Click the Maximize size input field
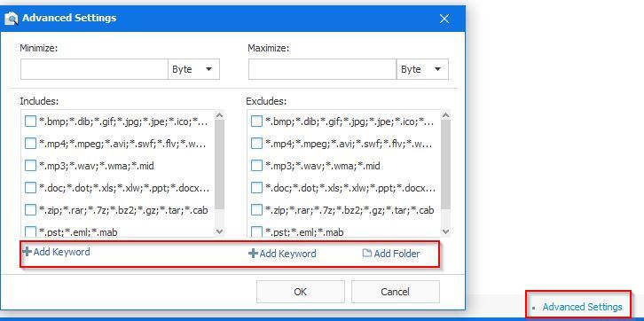The height and width of the screenshot is (321, 644). [x=322, y=69]
